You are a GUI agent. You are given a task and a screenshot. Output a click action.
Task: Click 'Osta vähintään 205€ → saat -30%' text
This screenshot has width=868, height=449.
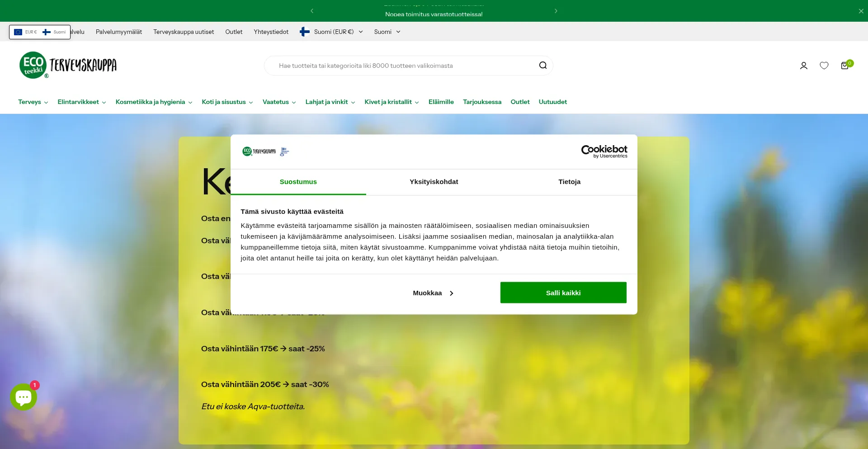click(265, 384)
